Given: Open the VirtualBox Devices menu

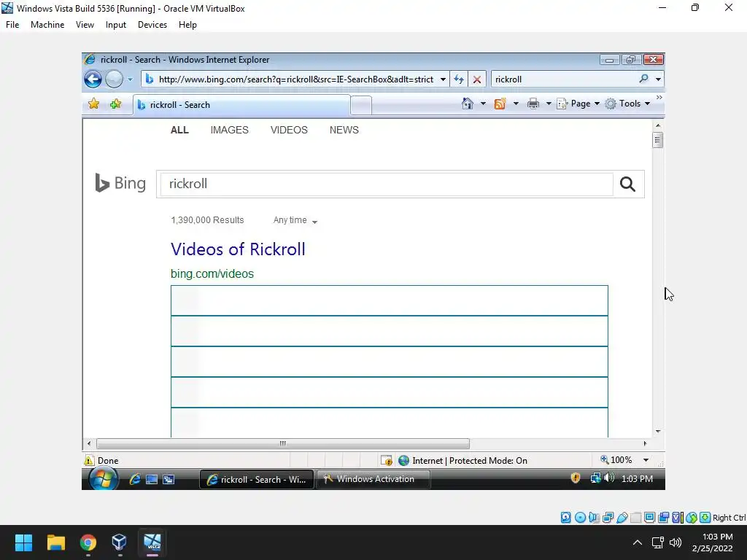Looking at the screenshot, I should (152, 25).
